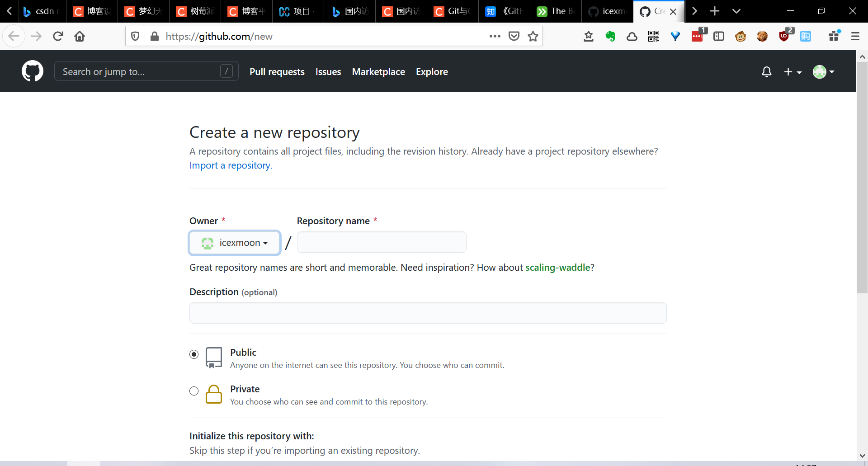
Task: Click the uBlock Origin shield icon
Action: click(784, 35)
